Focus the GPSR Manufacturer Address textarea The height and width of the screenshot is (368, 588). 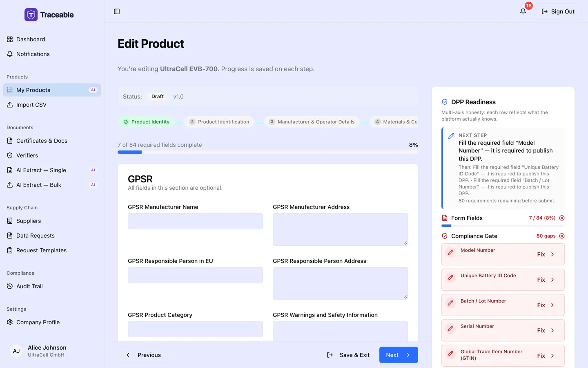click(x=340, y=229)
